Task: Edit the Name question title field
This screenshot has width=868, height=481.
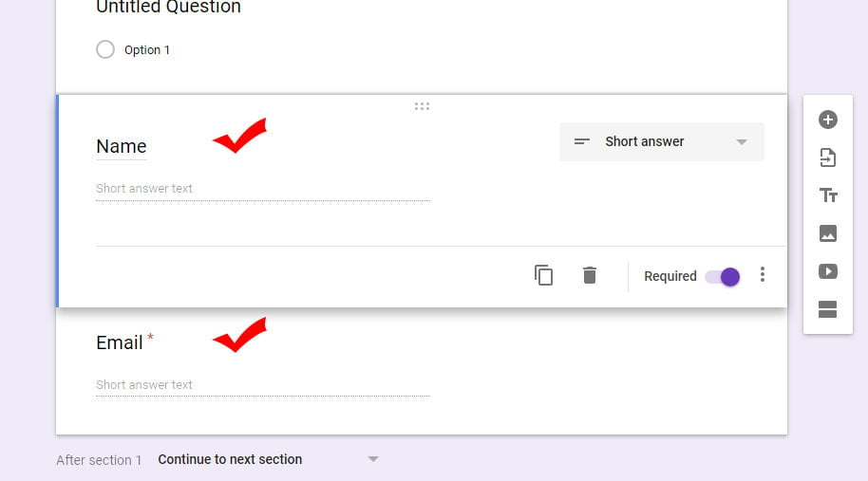Action: pos(122,146)
